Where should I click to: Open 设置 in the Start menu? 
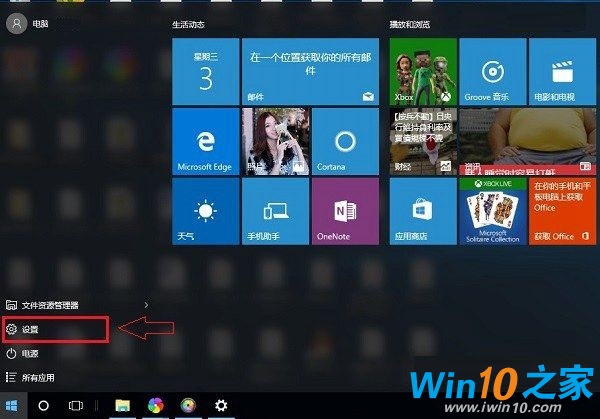pos(55,329)
